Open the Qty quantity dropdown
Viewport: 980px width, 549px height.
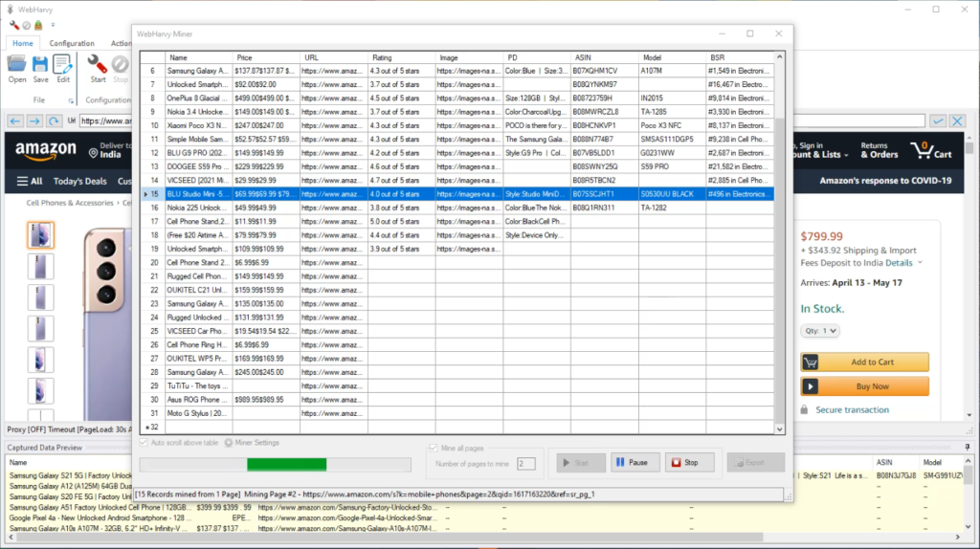[820, 331]
